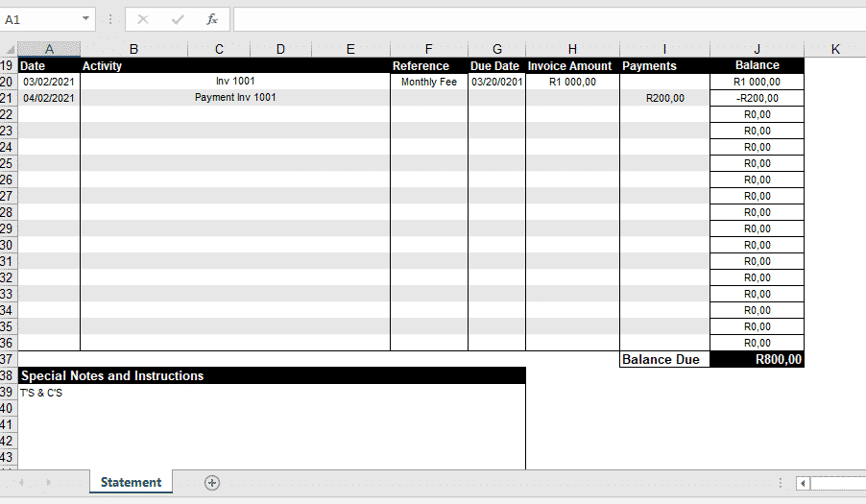The image size is (866, 504).
Task: Select the Balance Due R800,00 cell
Action: (x=757, y=360)
